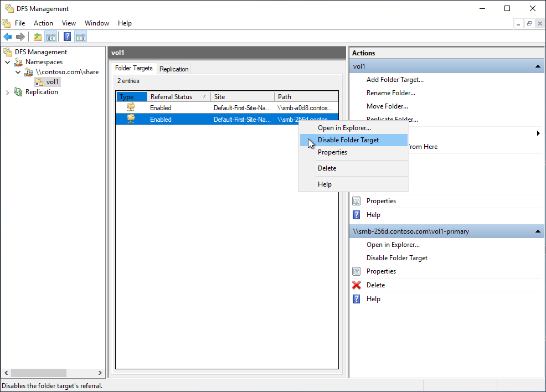Select the Folder Targets tab

[133, 68]
